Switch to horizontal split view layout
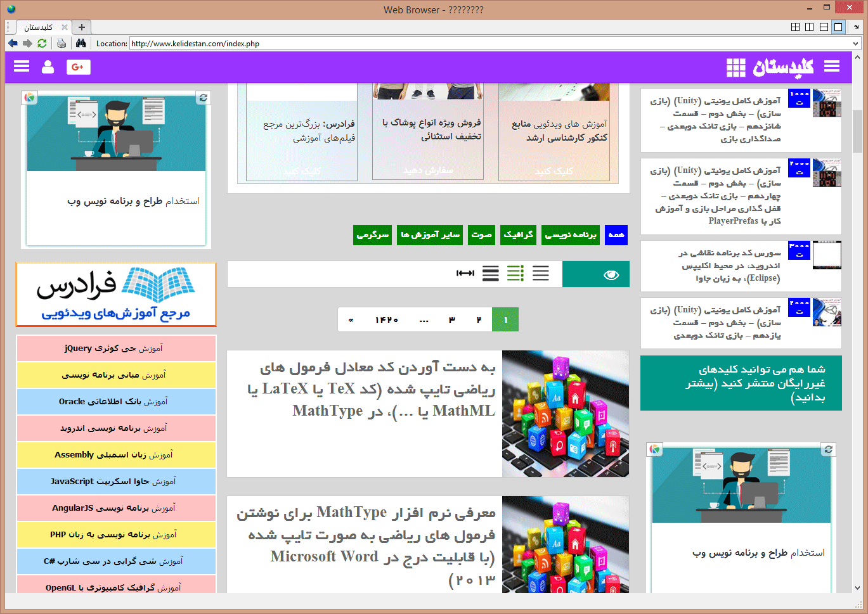Image resolution: width=868 pixels, height=614 pixels. point(824,27)
